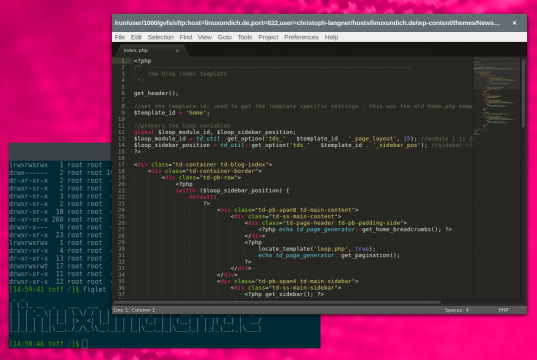Viewport: 537px width, 360px height.
Task: Open the Help menu
Action: (331, 37)
